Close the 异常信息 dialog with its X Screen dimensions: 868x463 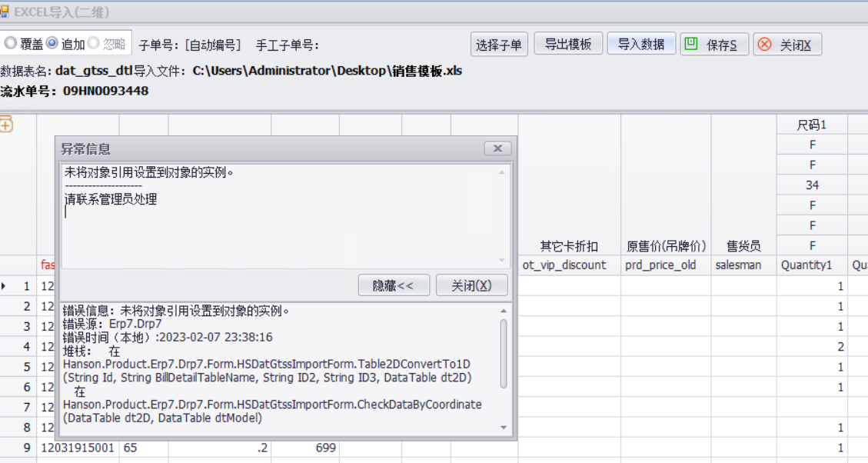[497, 148]
